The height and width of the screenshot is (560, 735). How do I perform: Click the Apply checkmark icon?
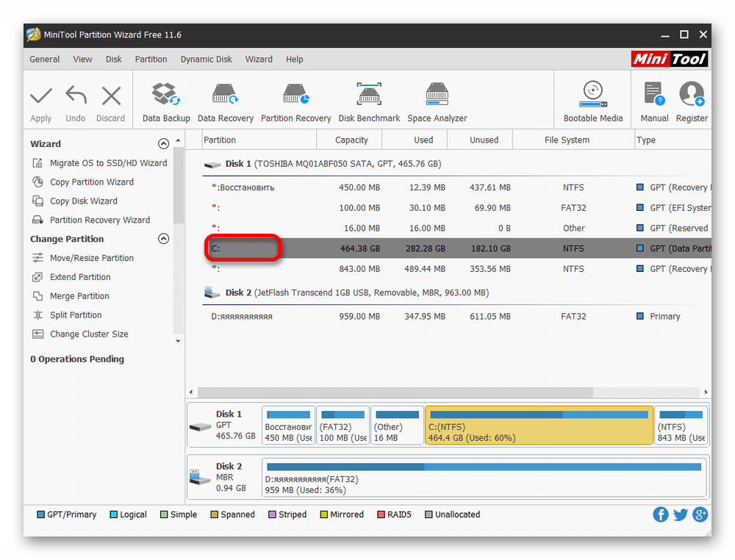[x=40, y=96]
